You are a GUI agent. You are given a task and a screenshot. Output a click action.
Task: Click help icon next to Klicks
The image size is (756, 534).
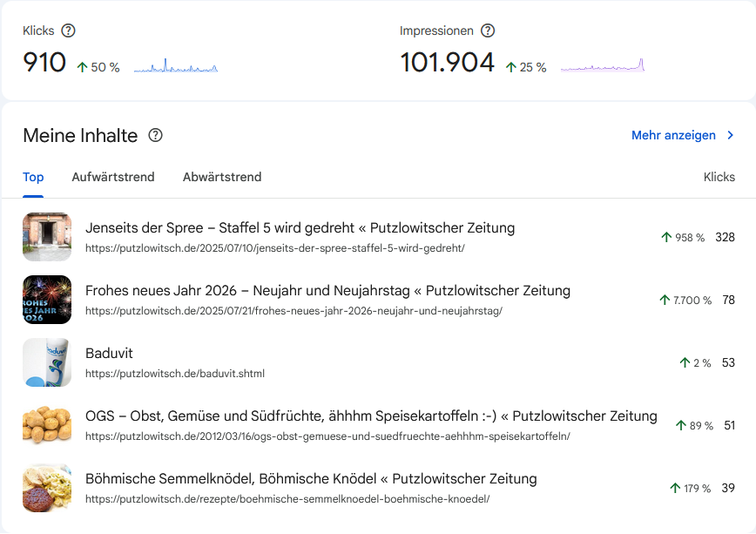(x=69, y=30)
